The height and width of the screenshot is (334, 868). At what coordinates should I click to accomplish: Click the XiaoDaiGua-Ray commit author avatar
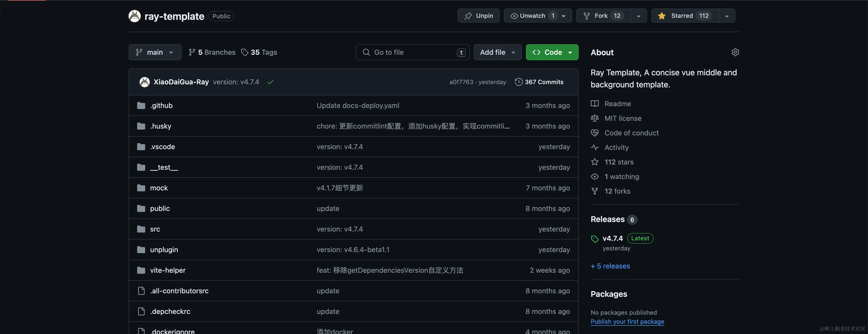(145, 82)
